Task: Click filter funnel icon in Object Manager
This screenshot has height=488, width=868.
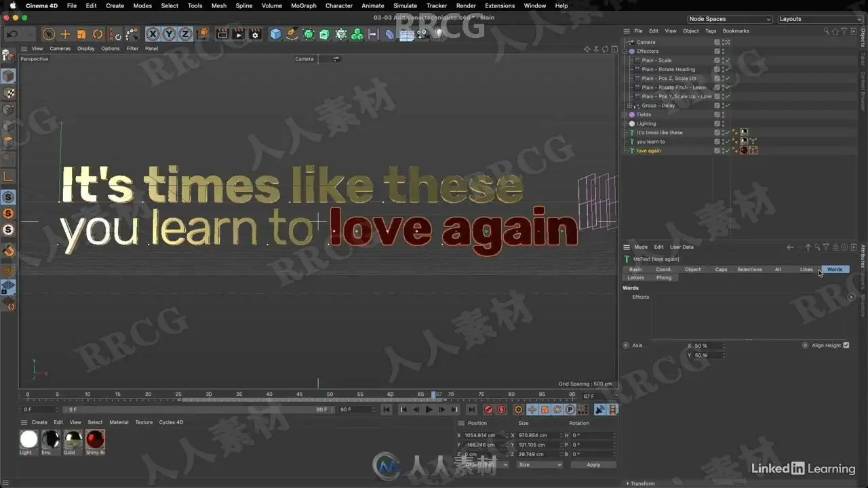Action: [844, 31]
